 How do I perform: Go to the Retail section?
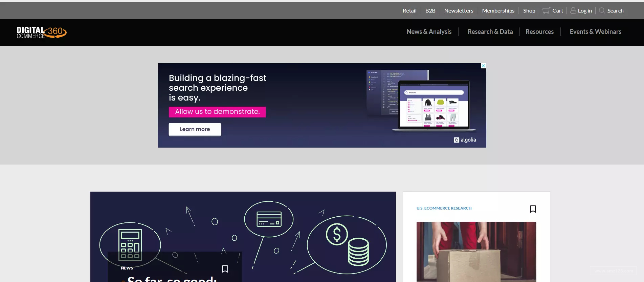pos(409,10)
